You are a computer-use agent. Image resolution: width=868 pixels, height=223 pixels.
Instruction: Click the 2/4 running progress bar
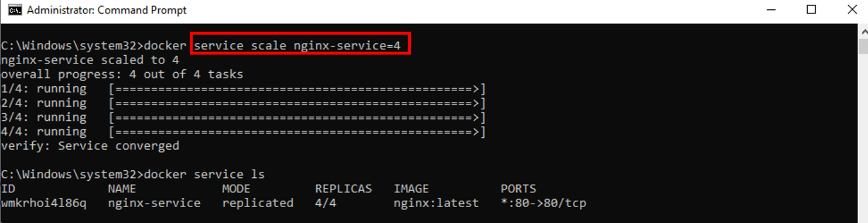[298, 103]
